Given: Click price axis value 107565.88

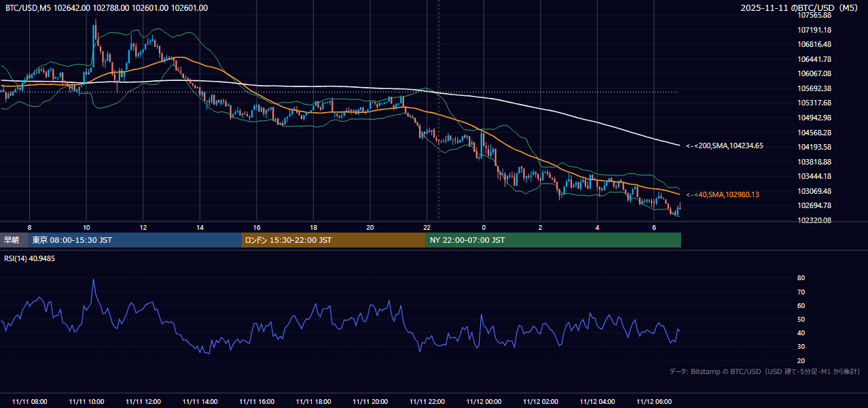Looking at the screenshot, I should click(x=814, y=15).
